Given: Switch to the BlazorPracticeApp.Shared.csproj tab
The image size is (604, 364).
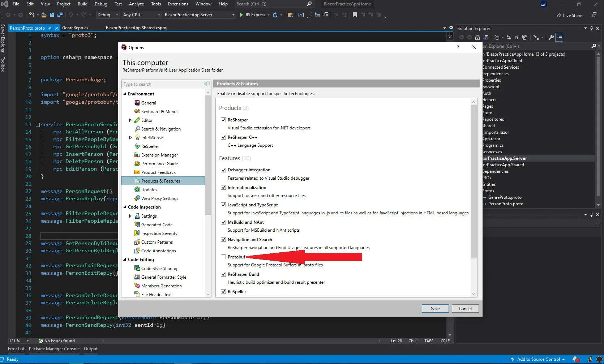Looking at the screenshot, I should point(137,28).
